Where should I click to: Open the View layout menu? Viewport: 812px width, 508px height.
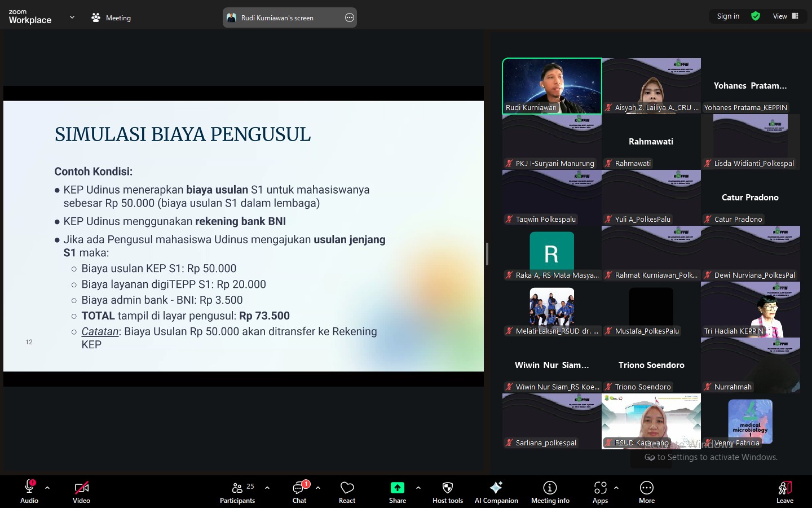(785, 16)
